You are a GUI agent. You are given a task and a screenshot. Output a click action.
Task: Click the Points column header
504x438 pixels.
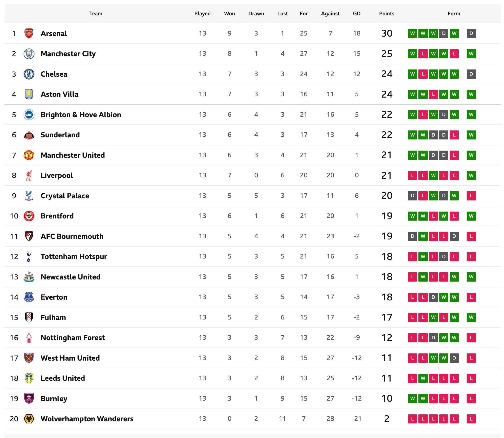387,14
